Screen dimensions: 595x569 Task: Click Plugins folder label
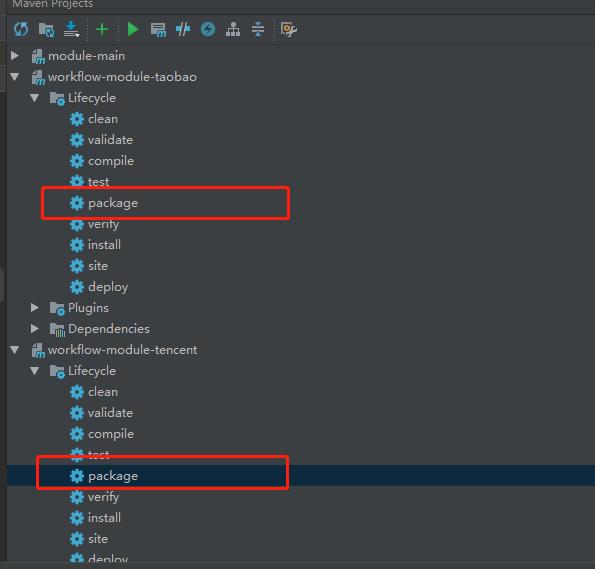tap(88, 308)
